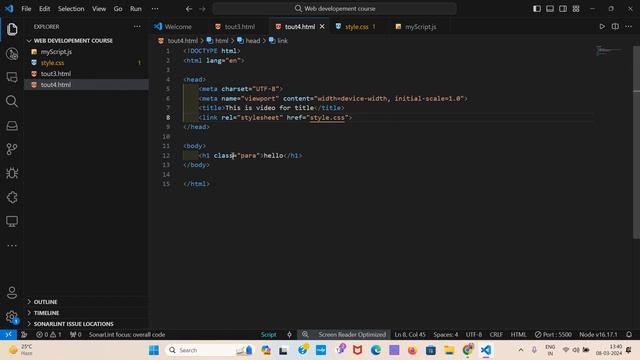Image resolution: width=640 pixels, height=360 pixels.
Task: Expand the TIMELINE section
Action: [x=46, y=313]
